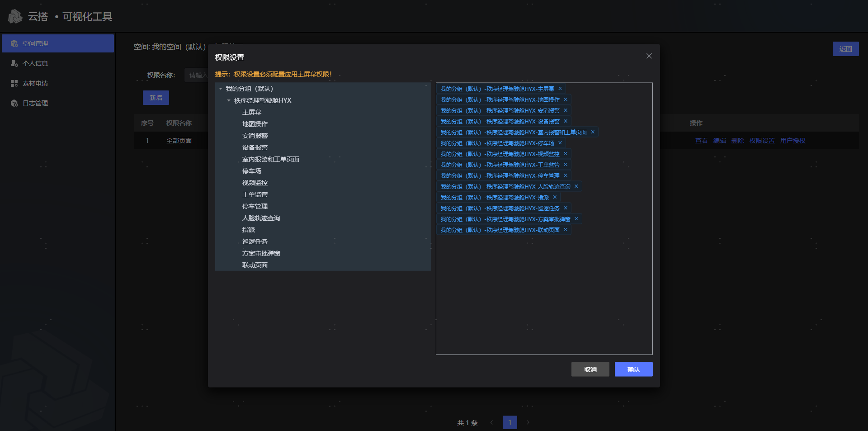Click the 个人信息 user icon in sidebar
Viewport: 868px width, 431px height.
[x=13, y=63]
